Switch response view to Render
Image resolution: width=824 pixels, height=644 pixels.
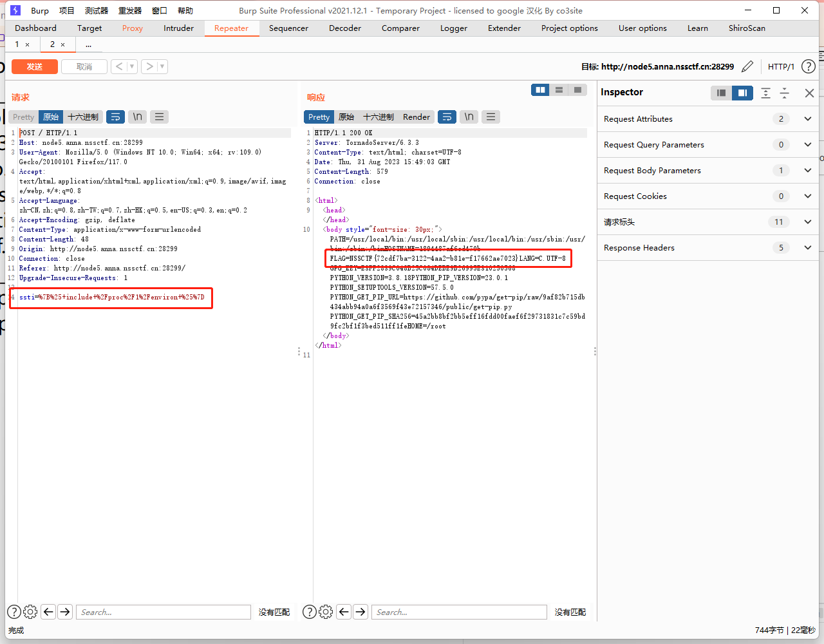pyautogui.click(x=417, y=117)
